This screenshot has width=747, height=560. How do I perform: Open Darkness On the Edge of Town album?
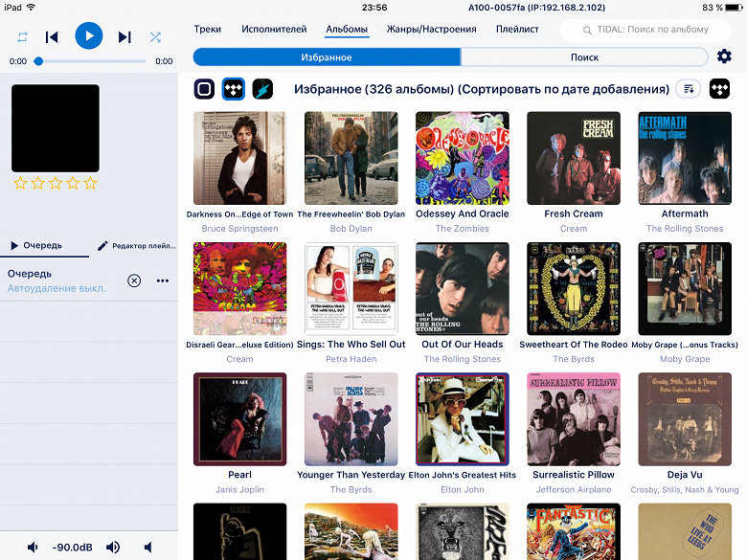(239, 158)
